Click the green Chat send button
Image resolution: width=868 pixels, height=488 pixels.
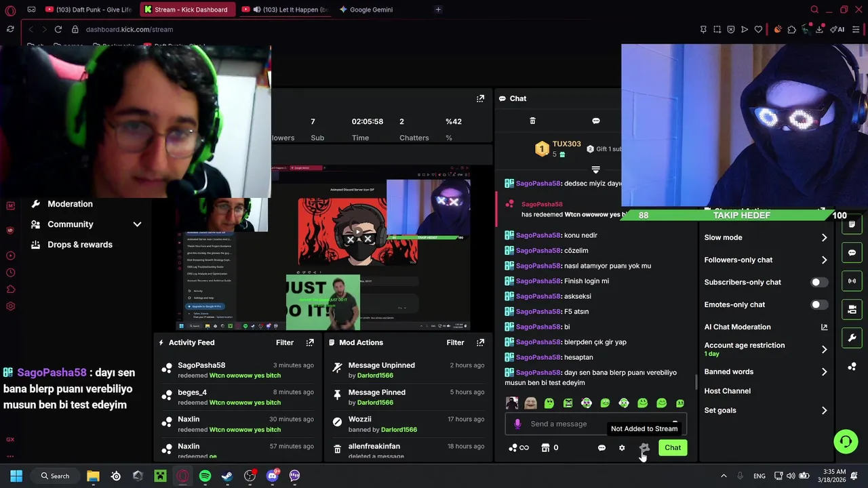point(673,447)
